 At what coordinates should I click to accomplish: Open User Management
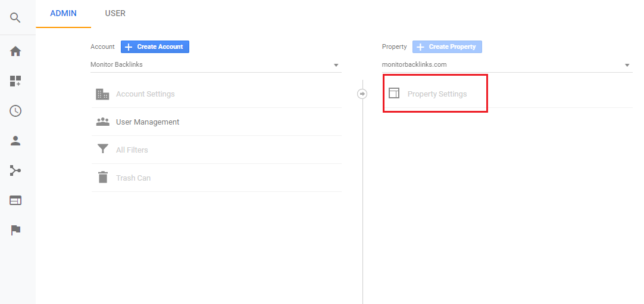click(x=147, y=122)
